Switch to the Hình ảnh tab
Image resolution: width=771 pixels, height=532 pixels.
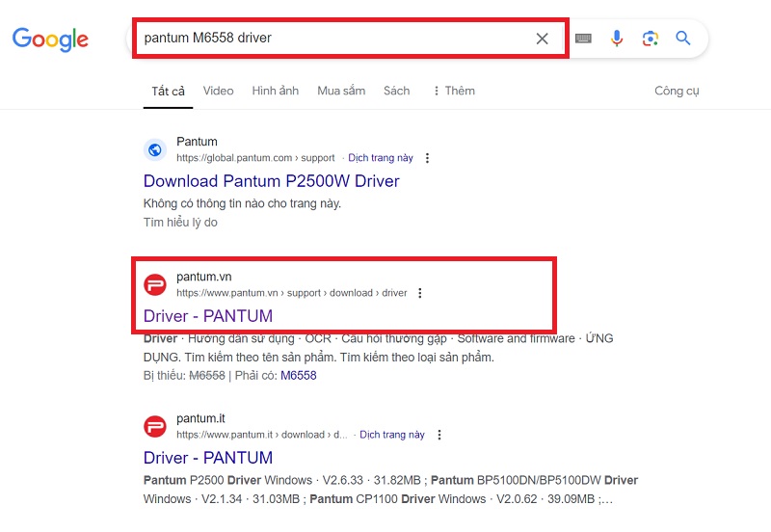coord(276,91)
